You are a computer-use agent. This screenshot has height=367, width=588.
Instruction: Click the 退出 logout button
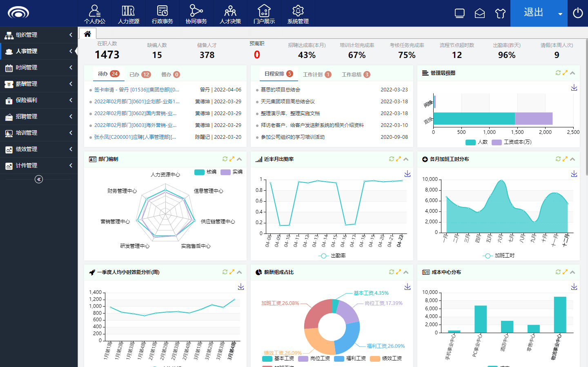point(533,13)
